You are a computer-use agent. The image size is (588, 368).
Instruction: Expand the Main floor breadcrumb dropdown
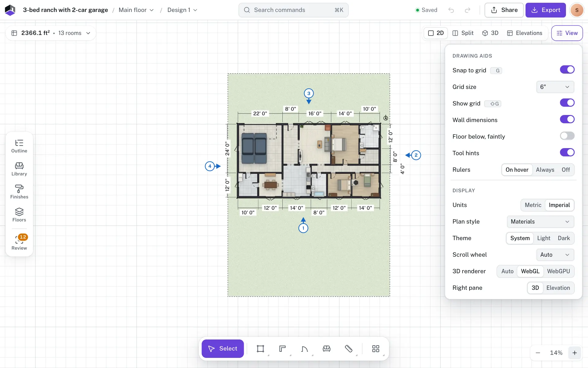[136, 10]
